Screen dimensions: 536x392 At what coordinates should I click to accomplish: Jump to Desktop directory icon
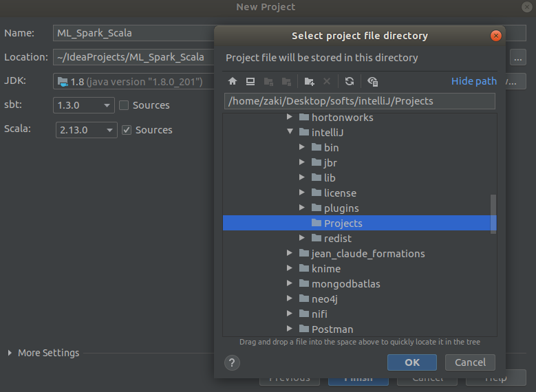tap(250, 81)
